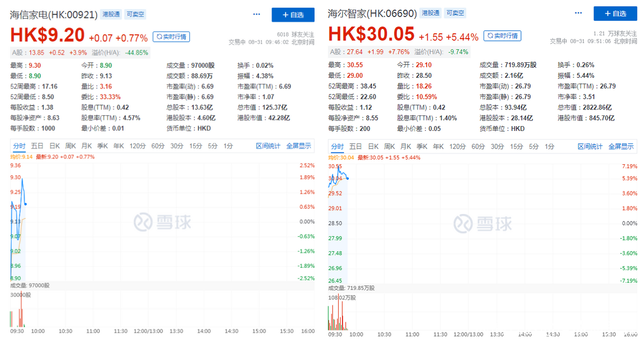
Task: Select 季K tab in 海尔智家 chart
Action: point(422,147)
